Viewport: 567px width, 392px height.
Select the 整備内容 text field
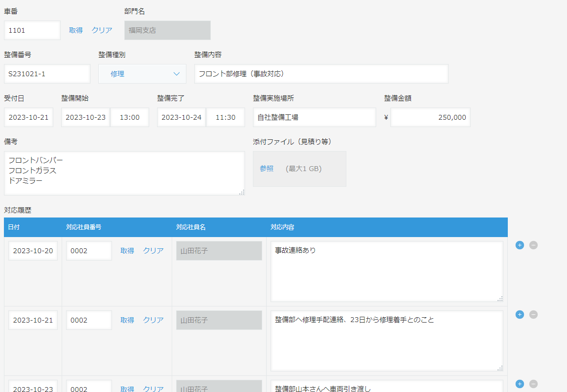coord(321,74)
